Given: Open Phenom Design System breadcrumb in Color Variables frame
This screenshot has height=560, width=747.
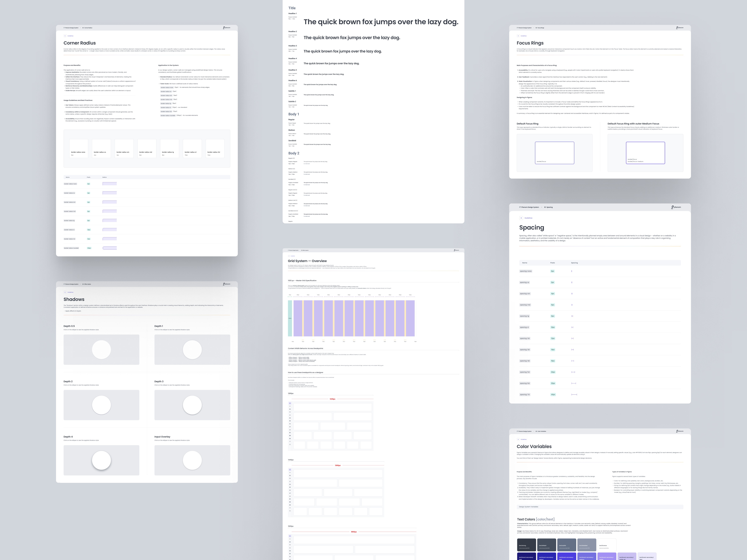Looking at the screenshot, I should [524, 431].
